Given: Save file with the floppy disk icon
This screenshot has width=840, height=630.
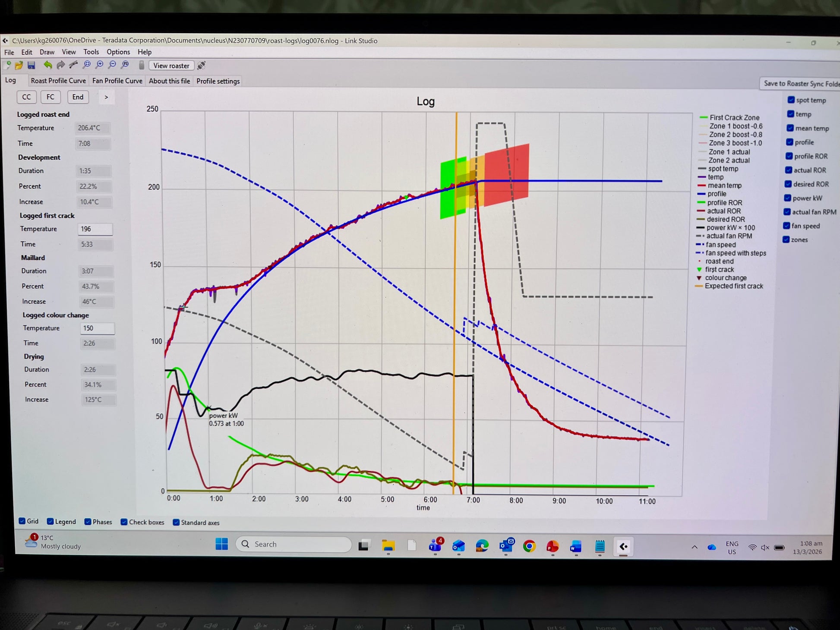Looking at the screenshot, I should (x=31, y=65).
